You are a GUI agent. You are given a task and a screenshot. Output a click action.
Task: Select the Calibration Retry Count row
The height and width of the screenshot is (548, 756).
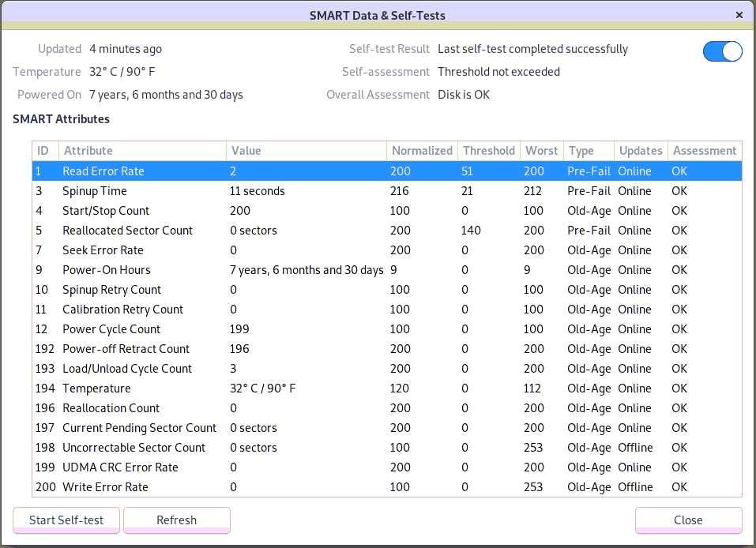pos(386,310)
